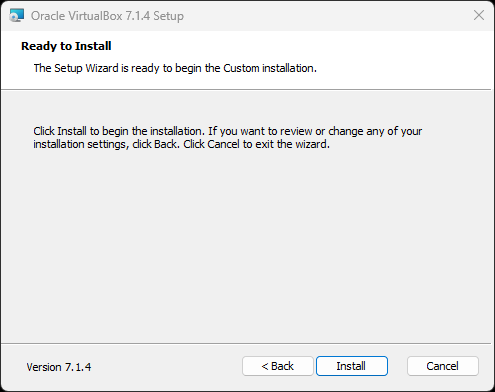Click the 'Click Install to begin' instruction text
The width and height of the screenshot is (495, 392).
[x=228, y=138]
